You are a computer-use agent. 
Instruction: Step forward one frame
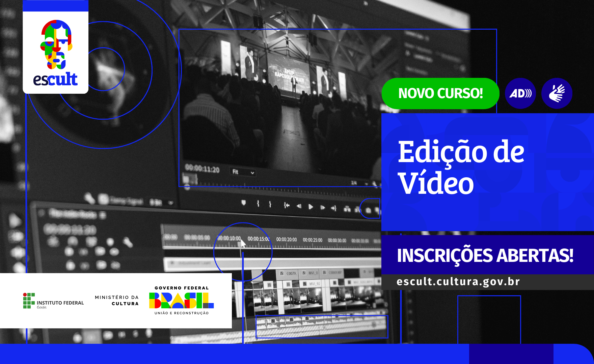pyautogui.click(x=323, y=207)
